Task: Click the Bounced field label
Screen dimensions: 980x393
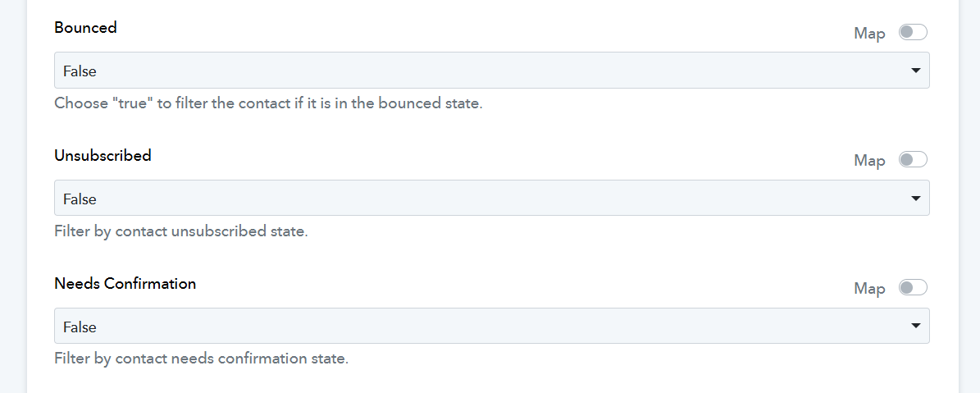Action: (85, 28)
